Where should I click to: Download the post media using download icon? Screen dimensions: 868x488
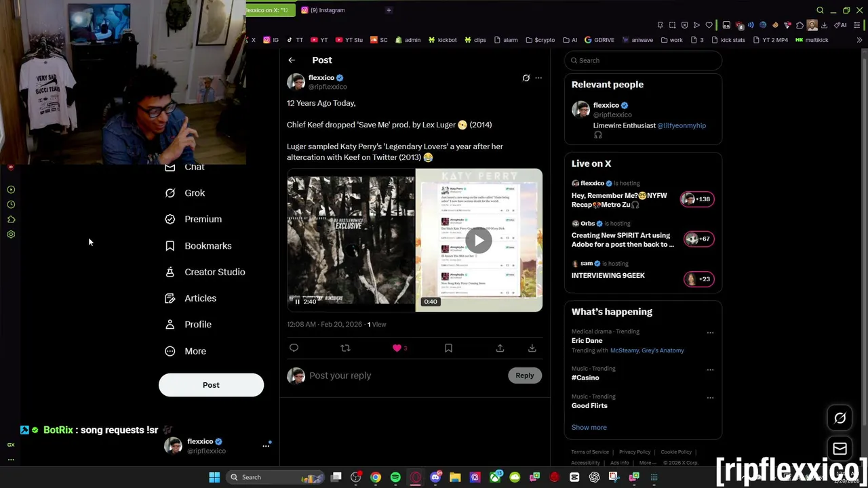click(x=532, y=348)
